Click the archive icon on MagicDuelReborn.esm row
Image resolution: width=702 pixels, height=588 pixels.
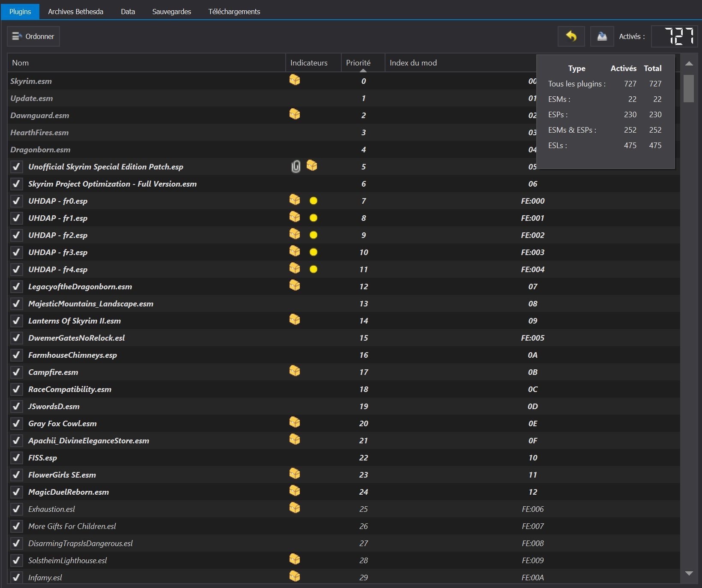point(295,491)
